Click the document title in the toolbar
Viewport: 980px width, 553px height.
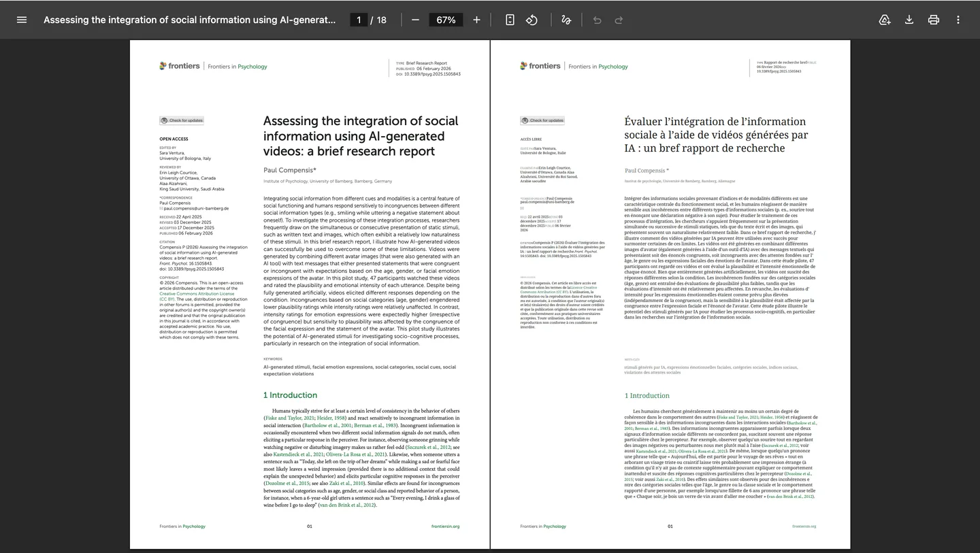190,20
